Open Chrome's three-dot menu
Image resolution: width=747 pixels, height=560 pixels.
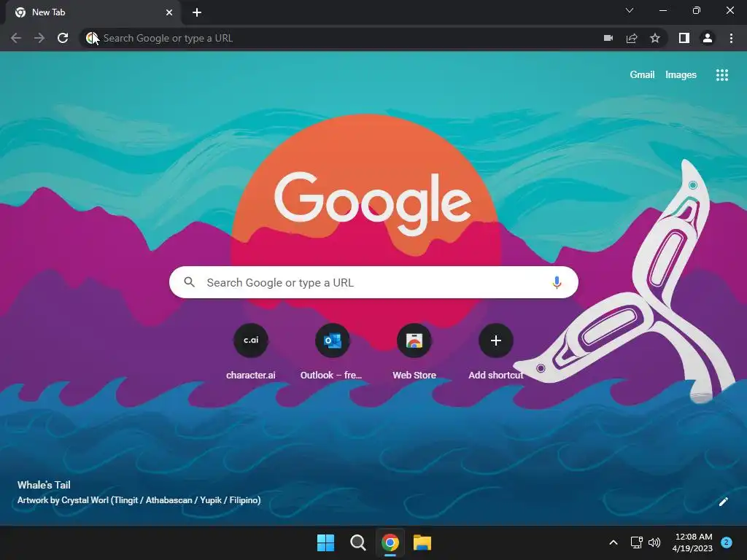click(x=731, y=38)
